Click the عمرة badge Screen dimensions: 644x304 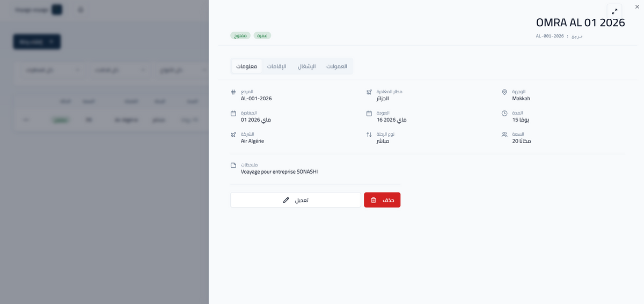[262, 35]
